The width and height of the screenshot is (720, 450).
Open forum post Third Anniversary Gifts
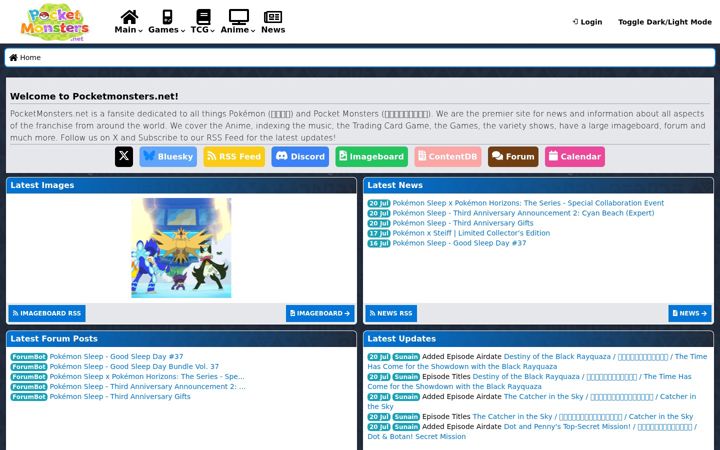point(120,397)
